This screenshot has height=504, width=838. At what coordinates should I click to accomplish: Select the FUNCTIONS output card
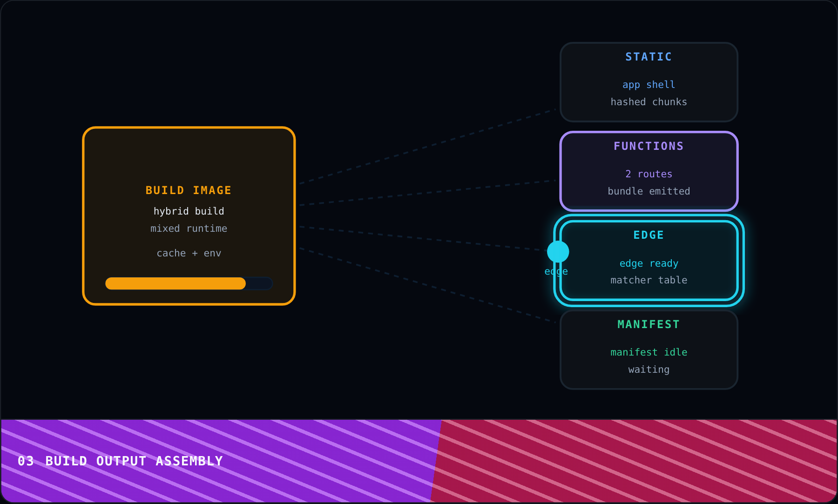coord(649,171)
